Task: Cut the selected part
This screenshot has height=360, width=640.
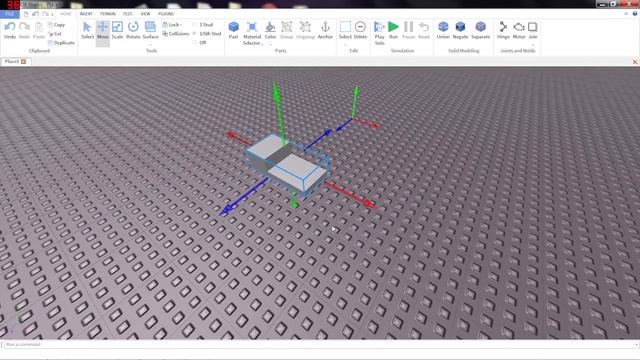Action: (55, 34)
